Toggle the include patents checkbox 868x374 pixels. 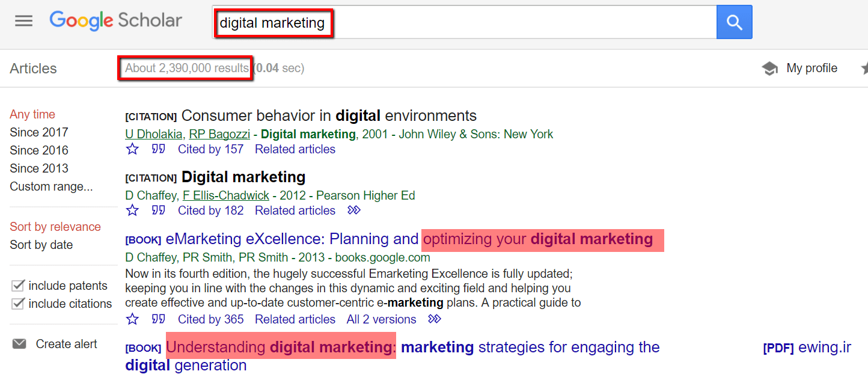tap(18, 286)
